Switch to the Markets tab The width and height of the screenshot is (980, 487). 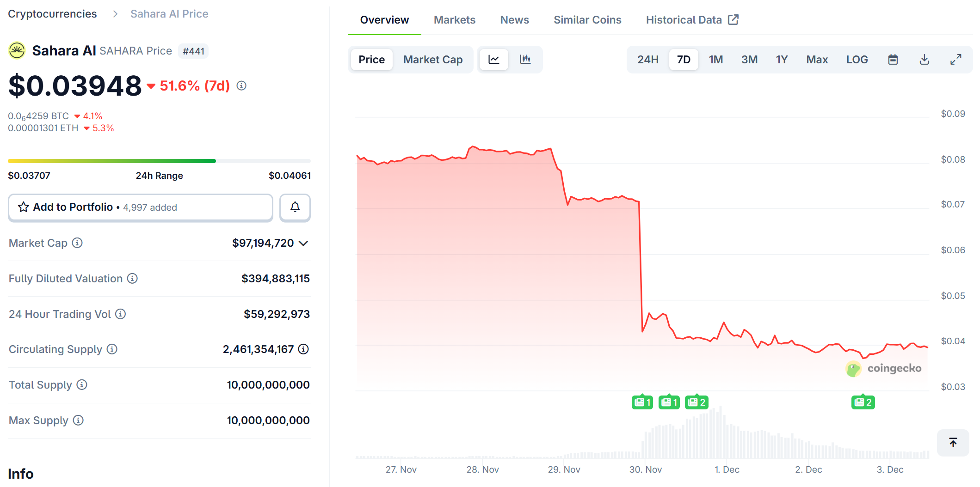pos(454,19)
